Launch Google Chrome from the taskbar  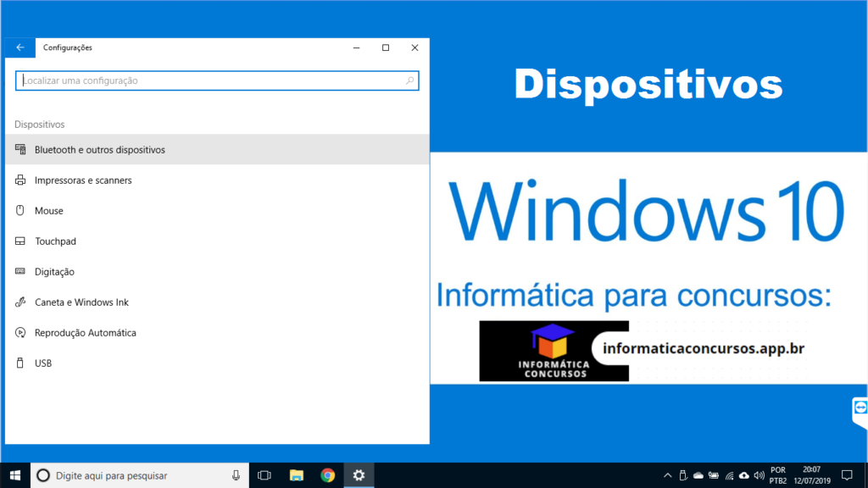pos(327,475)
